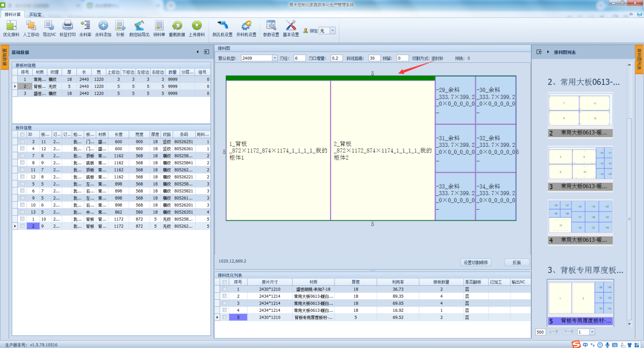Check the box for part ID 1

[23, 219]
